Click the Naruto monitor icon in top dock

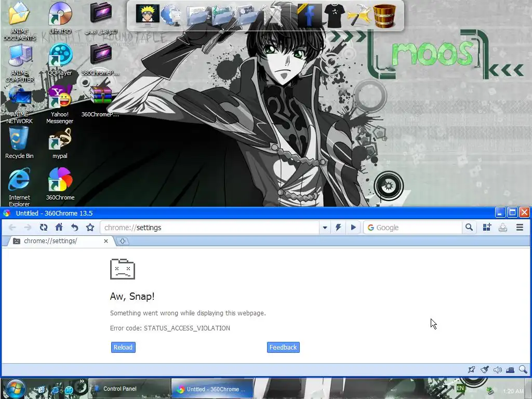pos(148,15)
